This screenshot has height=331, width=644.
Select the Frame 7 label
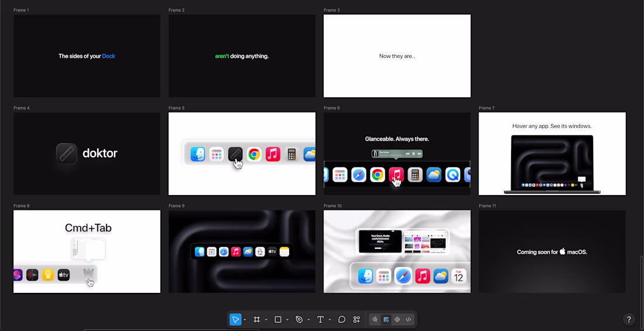(x=487, y=108)
